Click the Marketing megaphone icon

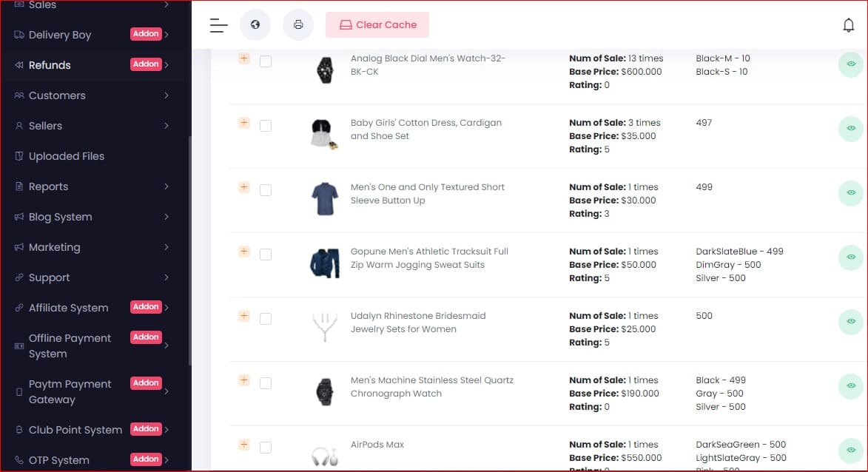pos(18,247)
